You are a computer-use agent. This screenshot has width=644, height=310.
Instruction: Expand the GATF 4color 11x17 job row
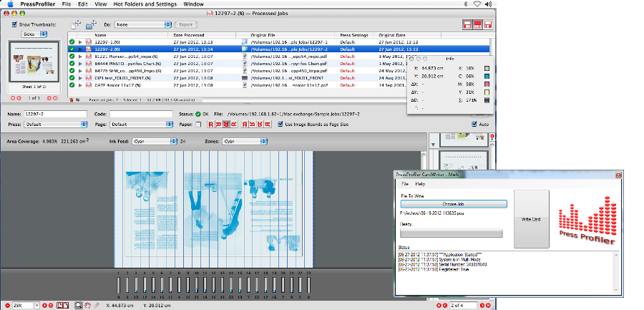pos(80,85)
